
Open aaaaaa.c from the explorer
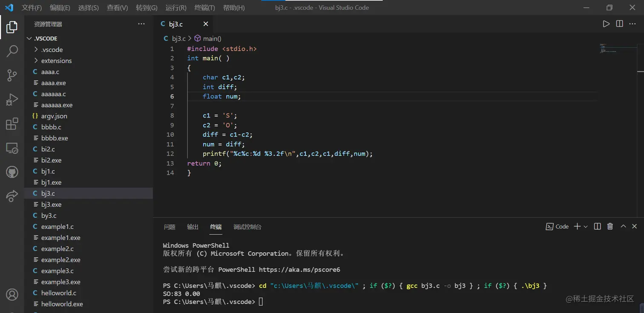(x=89, y=94)
